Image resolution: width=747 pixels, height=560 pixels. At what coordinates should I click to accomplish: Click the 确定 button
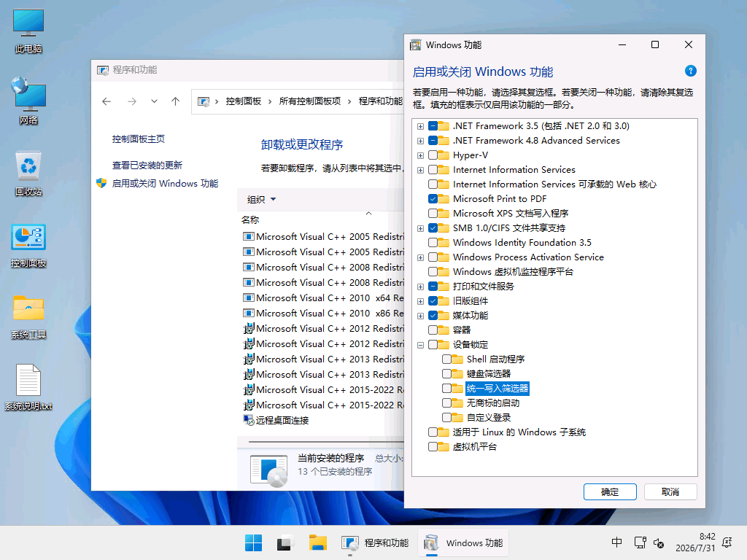pos(610,492)
